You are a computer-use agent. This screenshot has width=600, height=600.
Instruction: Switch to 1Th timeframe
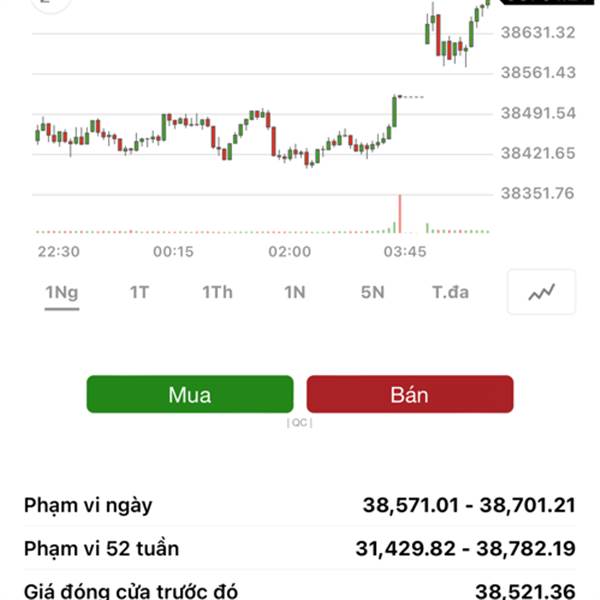pyautogui.click(x=217, y=293)
